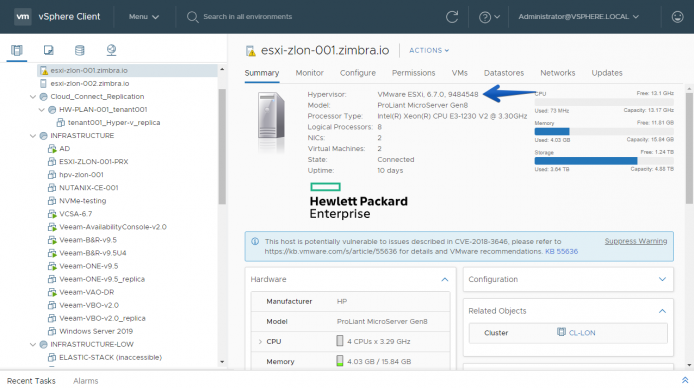Switch to the Permissions tab
This screenshot has width=694, height=388.
[413, 73]
